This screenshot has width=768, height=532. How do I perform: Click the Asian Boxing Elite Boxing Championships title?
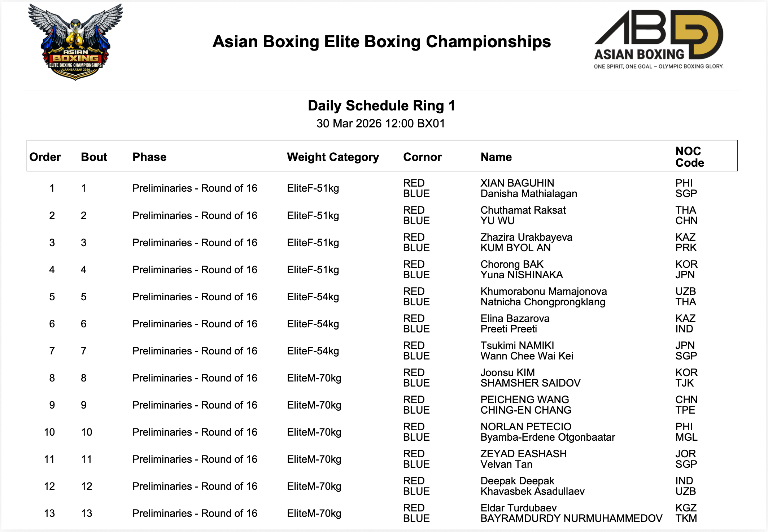point(381,42)
